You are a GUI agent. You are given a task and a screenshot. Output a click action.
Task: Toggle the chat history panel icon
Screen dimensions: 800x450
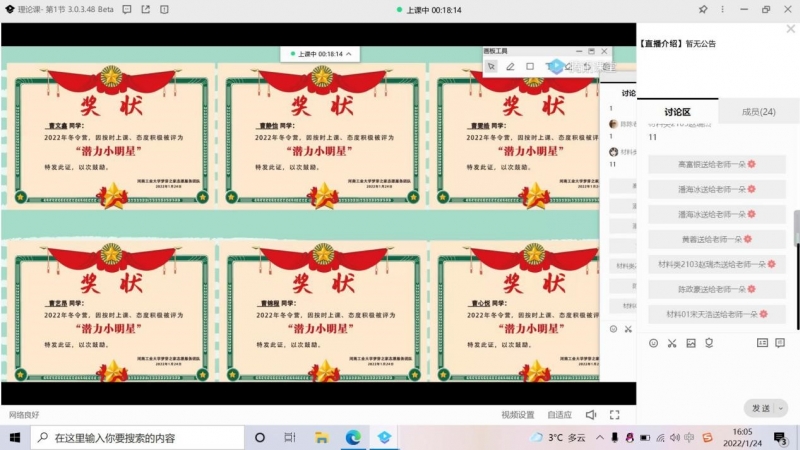tap(763, 343)
